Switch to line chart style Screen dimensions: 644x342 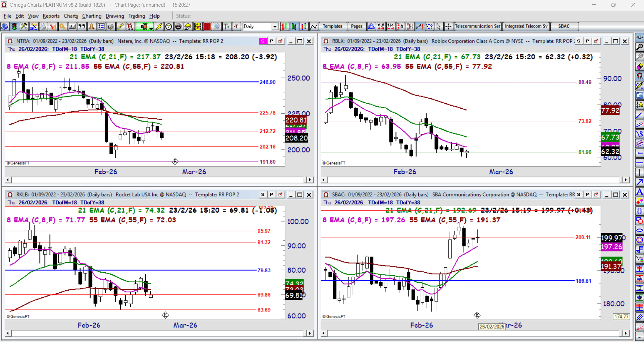pyautogui.click(x=314, y=26)
